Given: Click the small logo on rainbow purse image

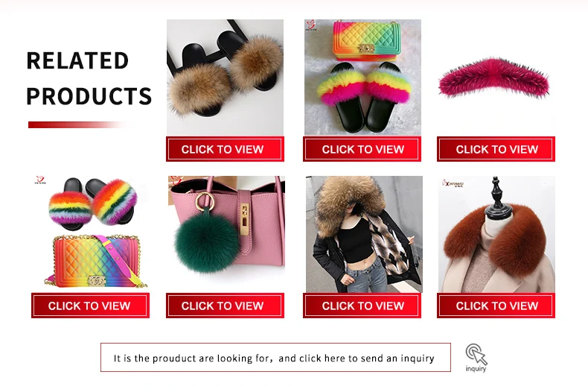Looking at the screenshot, I should 311,25.
